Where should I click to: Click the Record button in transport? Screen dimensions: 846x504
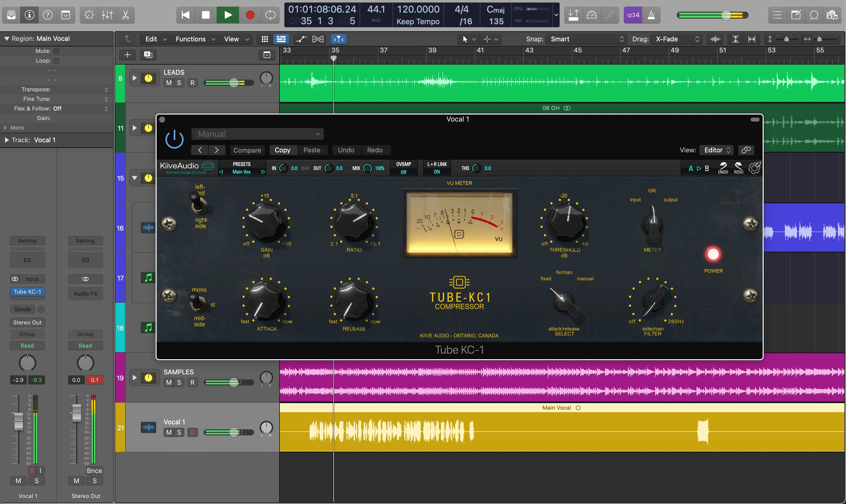(x=250, y=15)
